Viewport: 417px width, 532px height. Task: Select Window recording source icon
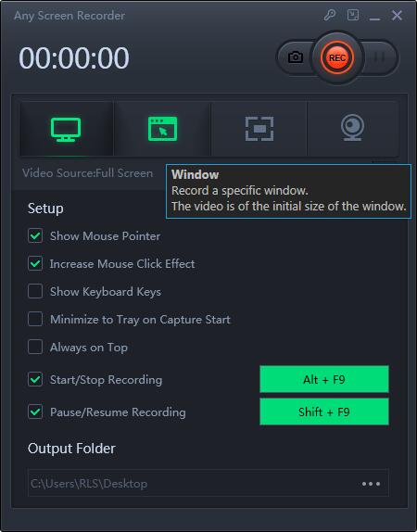click(162, 129)
